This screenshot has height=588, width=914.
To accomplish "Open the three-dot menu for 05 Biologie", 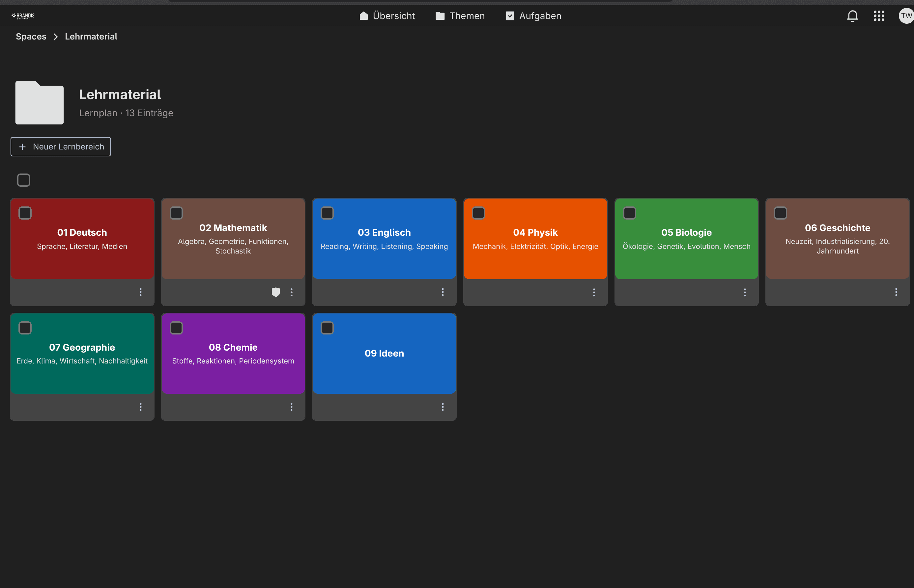I will tap(745, 292).
